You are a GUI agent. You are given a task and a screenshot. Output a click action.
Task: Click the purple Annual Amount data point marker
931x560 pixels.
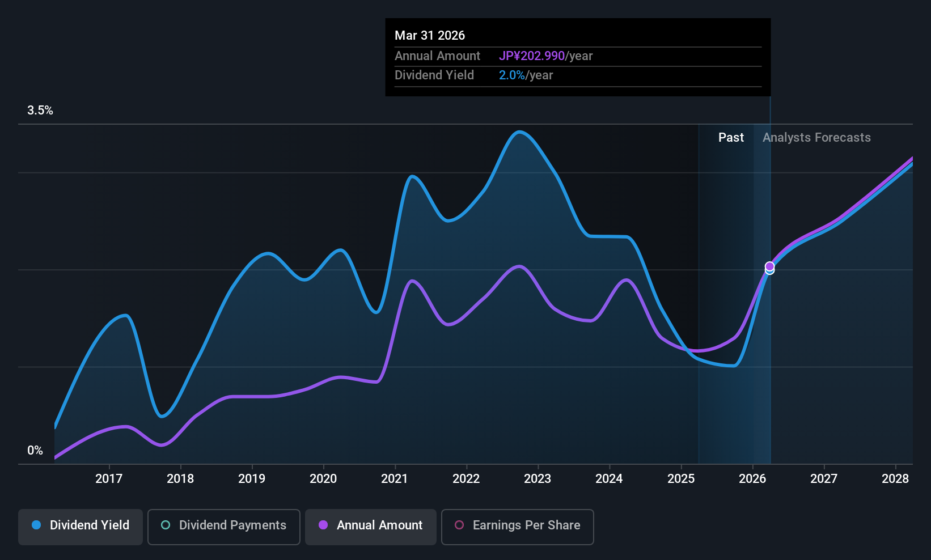pyautogui.click(x=769, y=266)
